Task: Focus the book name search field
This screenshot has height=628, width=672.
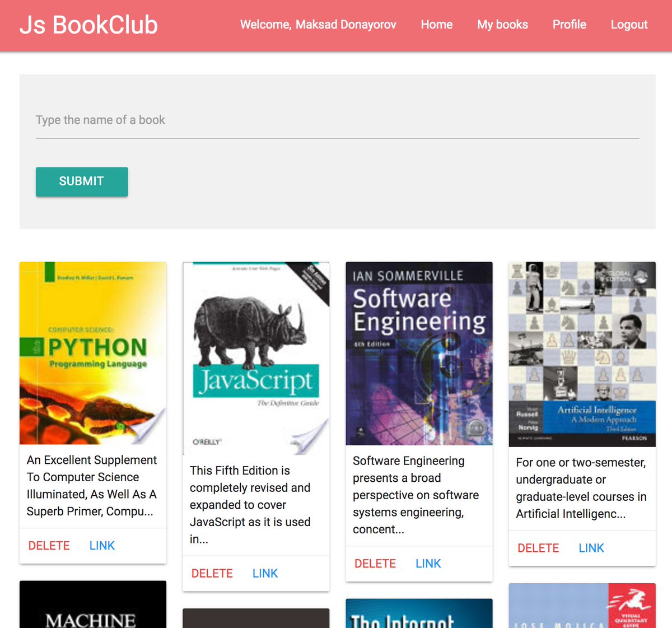Action: coord(337,120)
